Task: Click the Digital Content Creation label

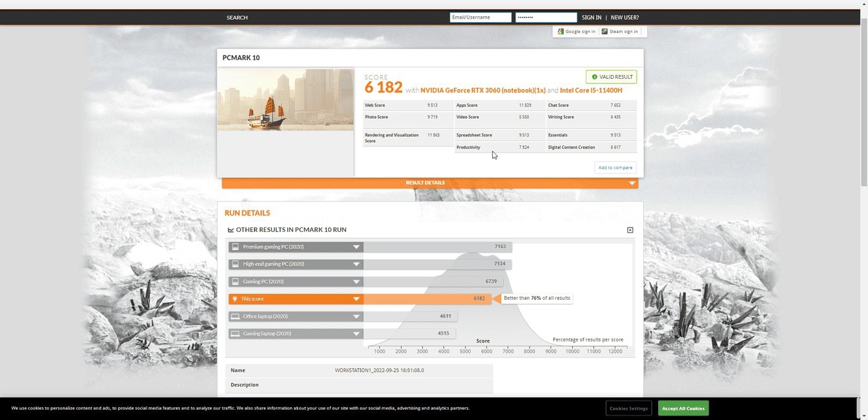Action: tap(572, 147)
